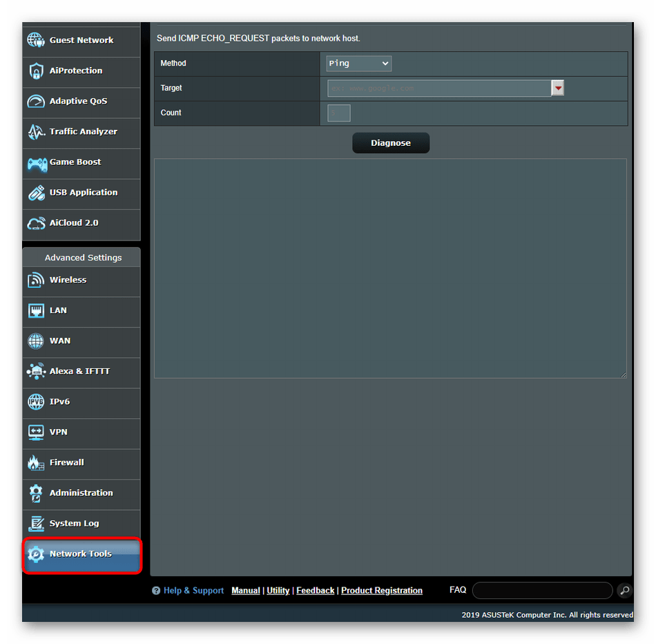Click the Firewall flame icon
Image resolution: width=656 pixels, height=644 pixels.
[36, 463]
